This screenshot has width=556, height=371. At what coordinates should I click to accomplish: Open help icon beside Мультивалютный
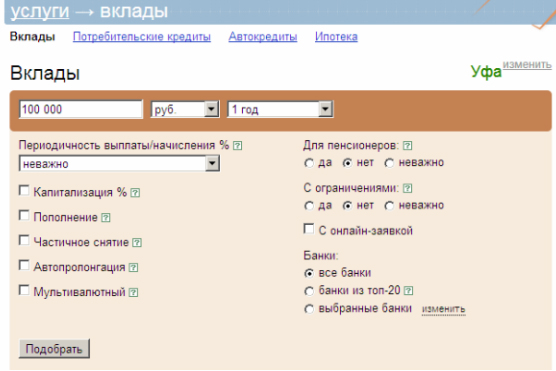pos(133,293)
